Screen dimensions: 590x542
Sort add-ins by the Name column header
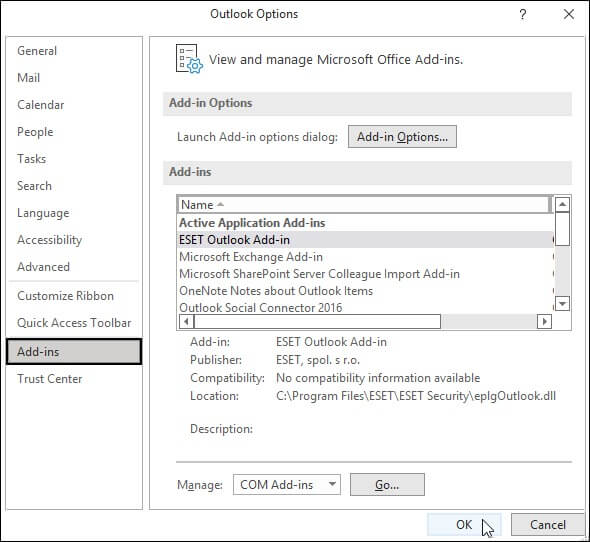(363, 205)
